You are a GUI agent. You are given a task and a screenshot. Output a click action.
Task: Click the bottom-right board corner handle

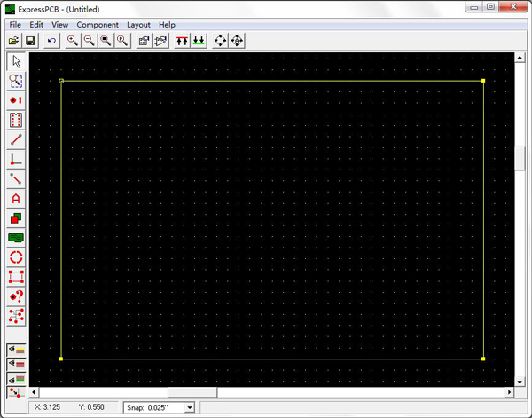pos(483,359)
